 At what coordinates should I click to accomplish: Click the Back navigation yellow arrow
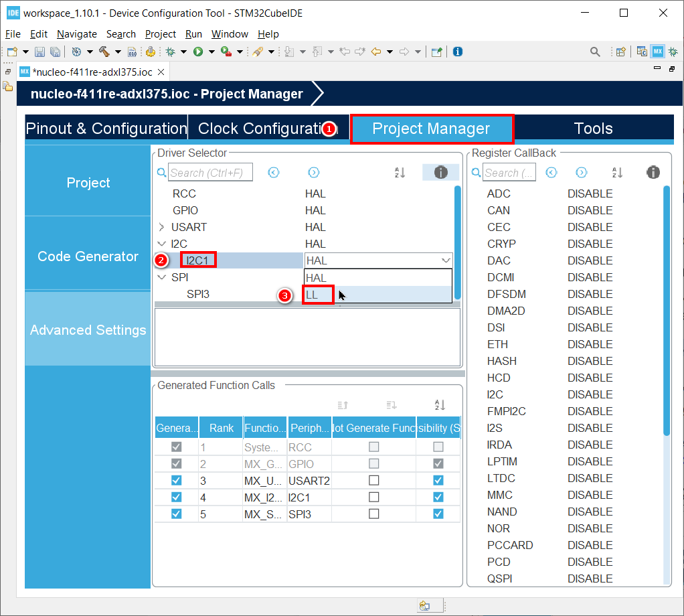point(376,52)
